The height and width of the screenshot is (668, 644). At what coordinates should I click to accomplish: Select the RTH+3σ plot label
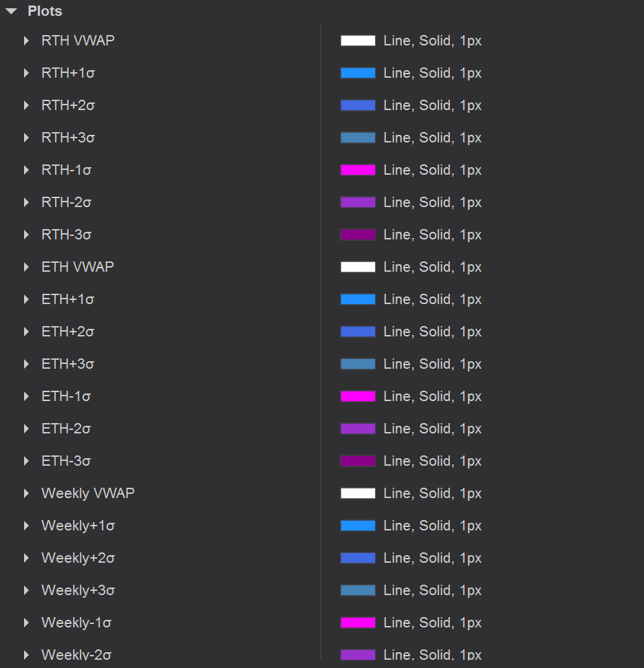pyautogui.click(x=68, y=138)
